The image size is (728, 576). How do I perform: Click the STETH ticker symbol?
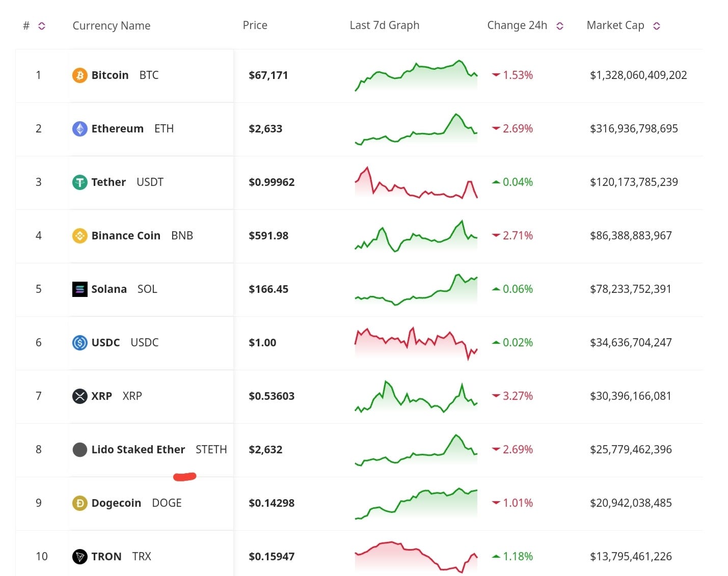(x=211, y=450)
